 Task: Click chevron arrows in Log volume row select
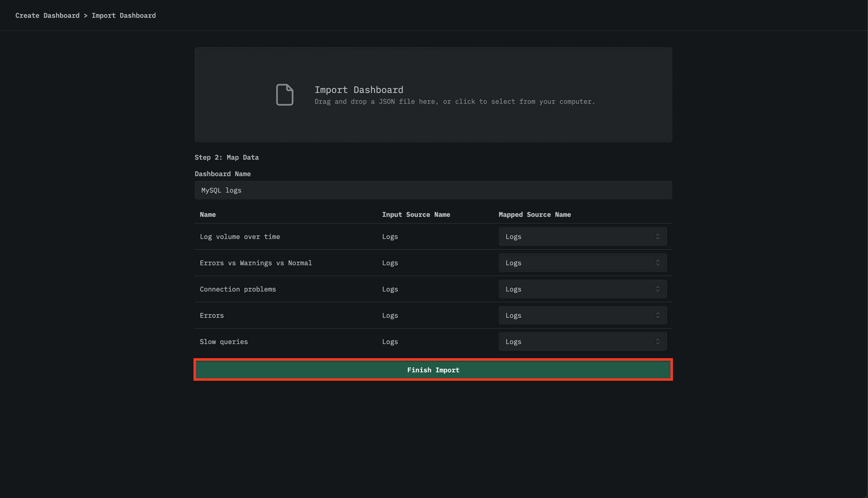coord(658,236)
